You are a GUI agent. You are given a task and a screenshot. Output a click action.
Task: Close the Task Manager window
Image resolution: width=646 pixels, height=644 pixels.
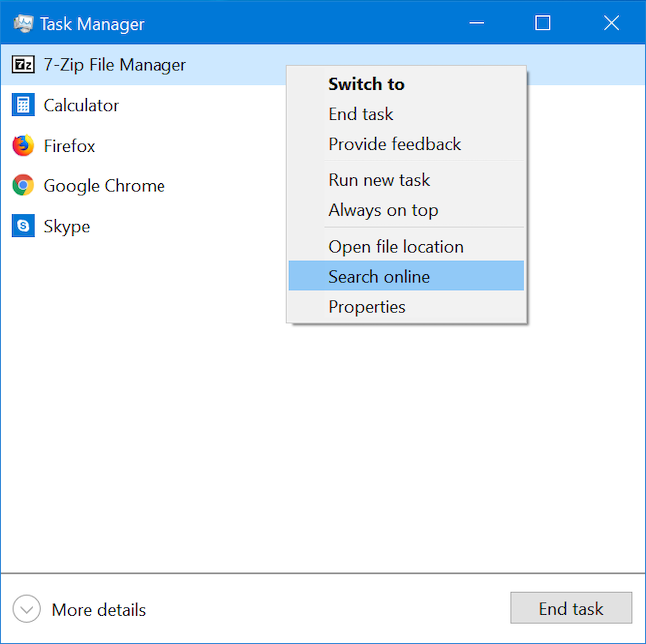tap(611, 23)
